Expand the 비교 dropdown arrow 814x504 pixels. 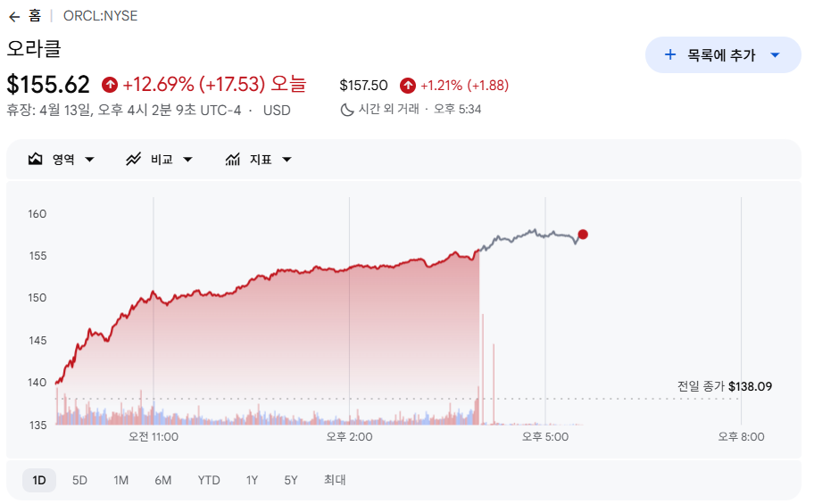coord(187,160)
